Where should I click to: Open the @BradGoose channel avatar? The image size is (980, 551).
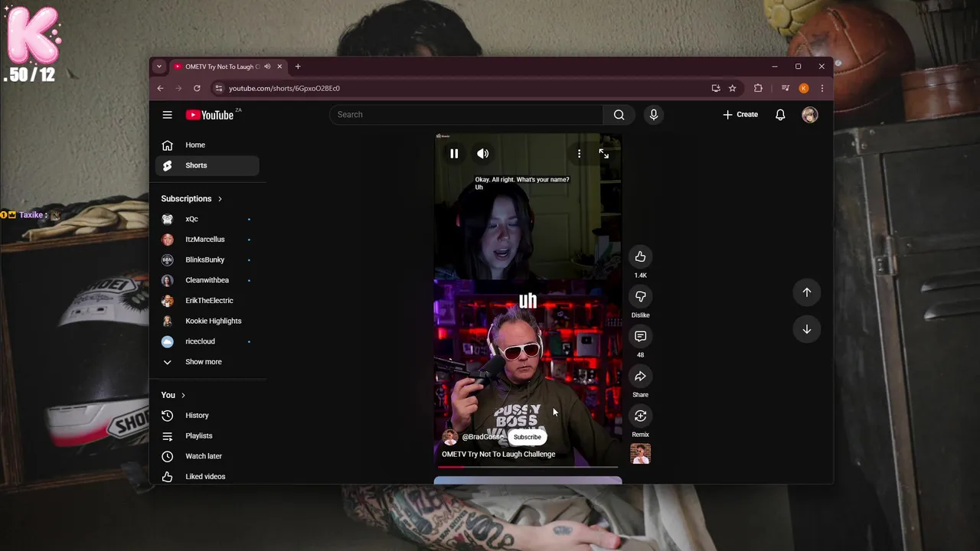pyautogui.click(x=450, y=437)
